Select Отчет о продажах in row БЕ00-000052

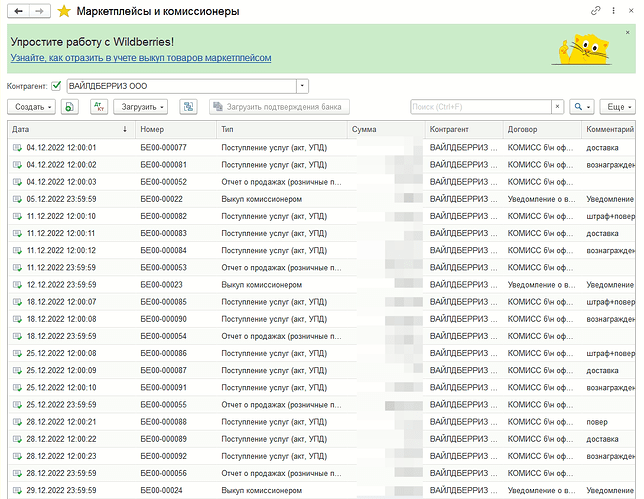[x=281, y=182]
